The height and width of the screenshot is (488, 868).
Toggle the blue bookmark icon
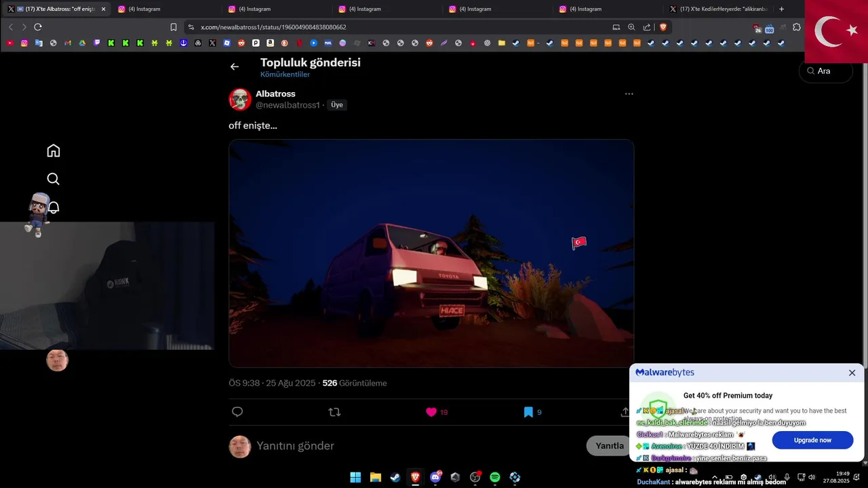(528, 412)
